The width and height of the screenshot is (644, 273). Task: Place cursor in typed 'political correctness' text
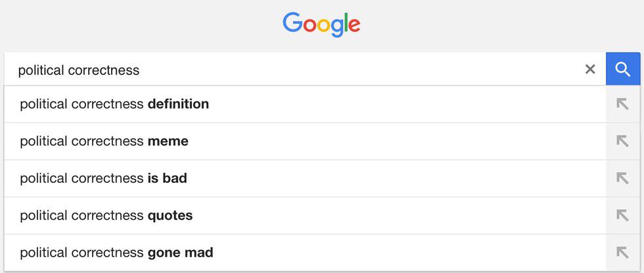click(x=79, y=70)
